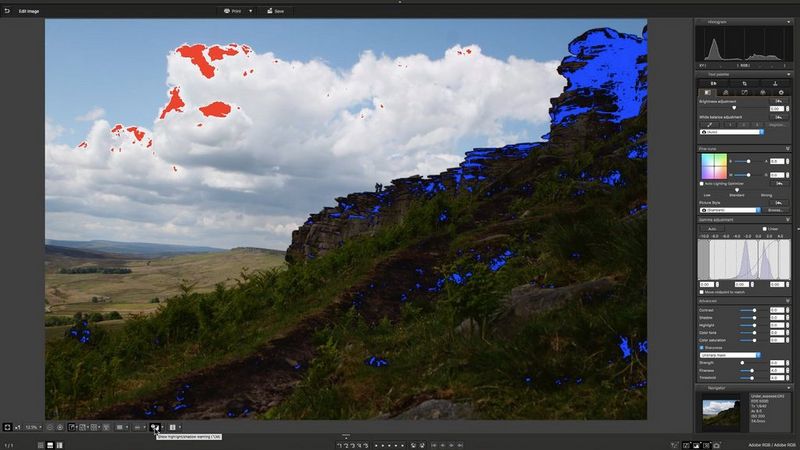Click the fine-tune color wheel square
The image size is (800, 450).
714,166
